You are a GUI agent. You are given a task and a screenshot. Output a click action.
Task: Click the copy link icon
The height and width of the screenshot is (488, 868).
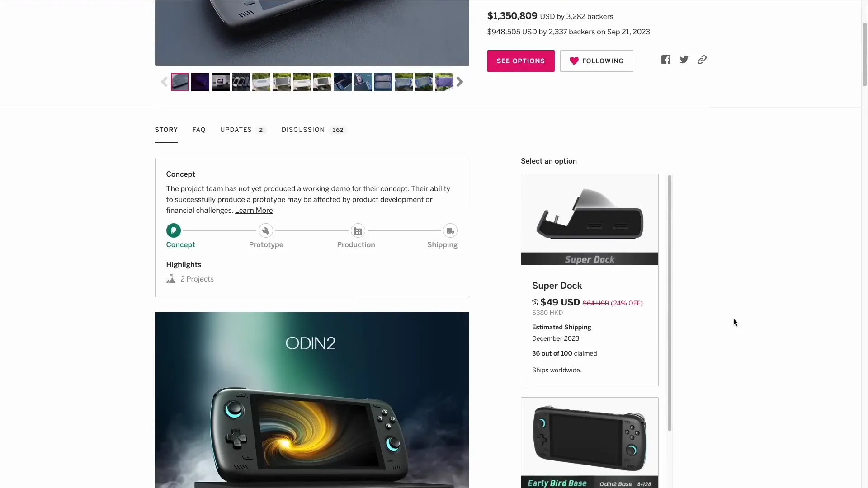tap(702, 60)
